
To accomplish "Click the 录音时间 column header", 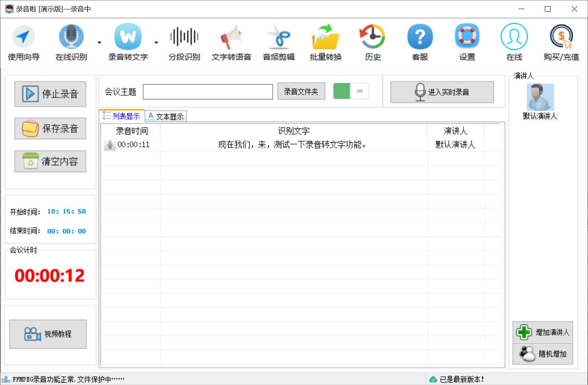I will (131, 131).
